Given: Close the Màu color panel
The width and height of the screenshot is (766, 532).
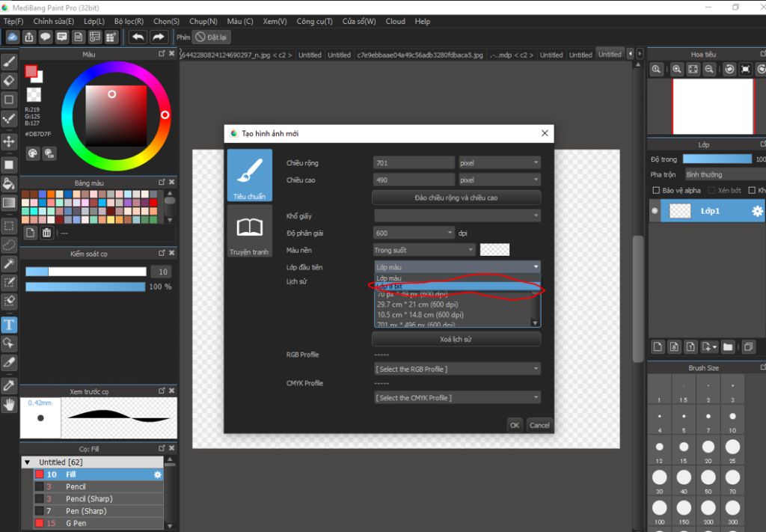Looking at the screenshot, I should coord(171,53).
